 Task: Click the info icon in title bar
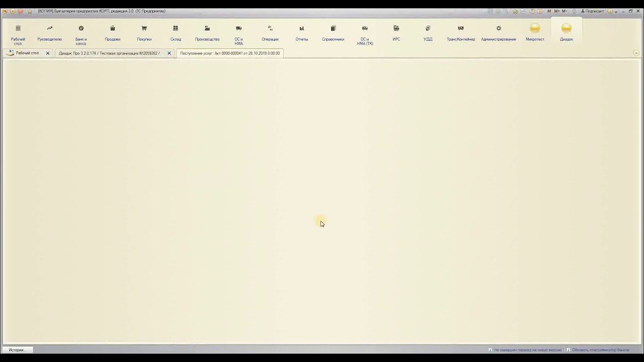click(610, 11)
